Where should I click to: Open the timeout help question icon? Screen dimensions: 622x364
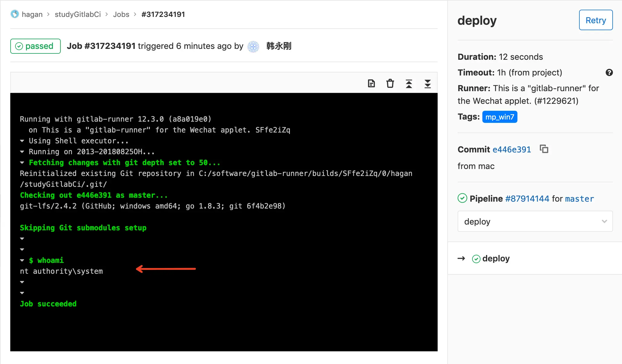[x=609, y=72]
